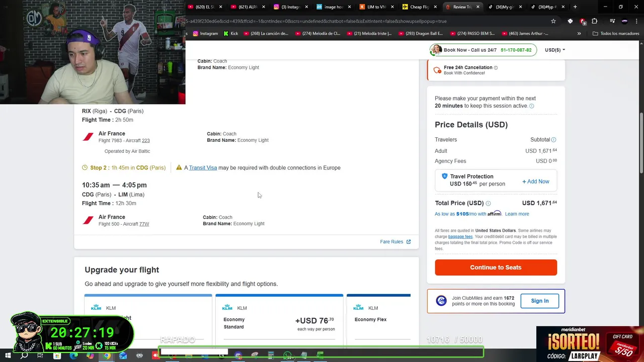Viewport: 644px width, 362px height.
Task: Click the Continue to Seats button
Action: tap(496, 267)
